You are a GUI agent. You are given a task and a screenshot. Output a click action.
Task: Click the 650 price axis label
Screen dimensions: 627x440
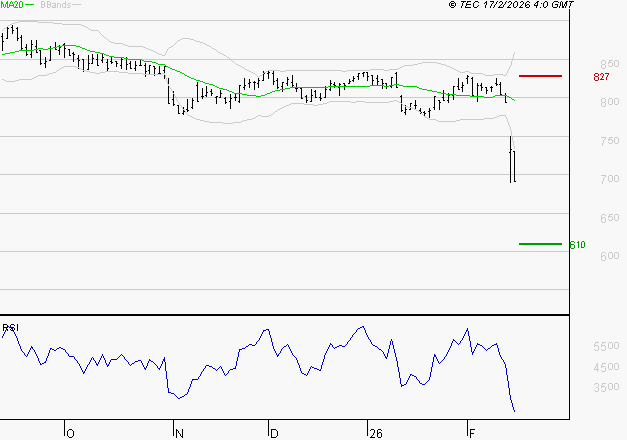point(610,218)
